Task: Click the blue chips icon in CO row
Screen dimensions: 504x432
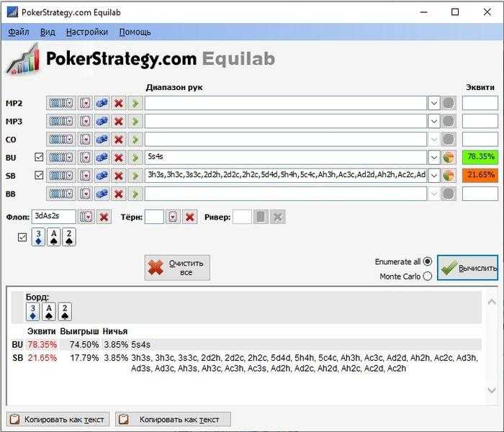Action: (102, 140)
